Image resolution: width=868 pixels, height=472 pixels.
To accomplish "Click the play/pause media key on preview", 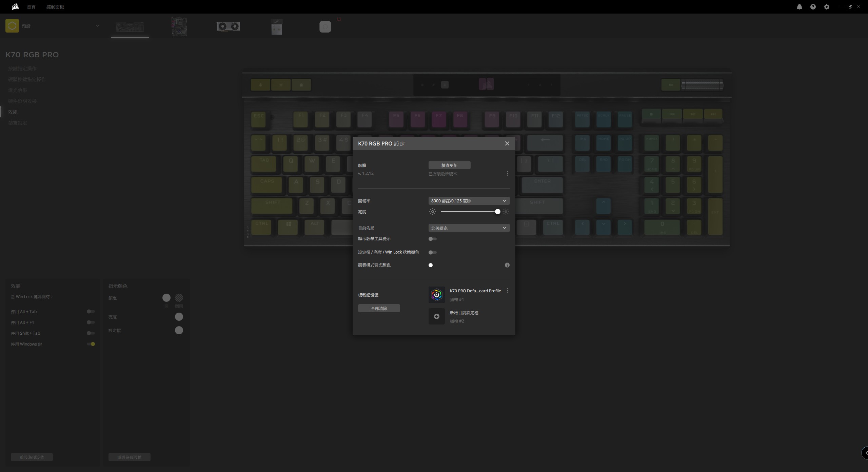I will (693, 115).
